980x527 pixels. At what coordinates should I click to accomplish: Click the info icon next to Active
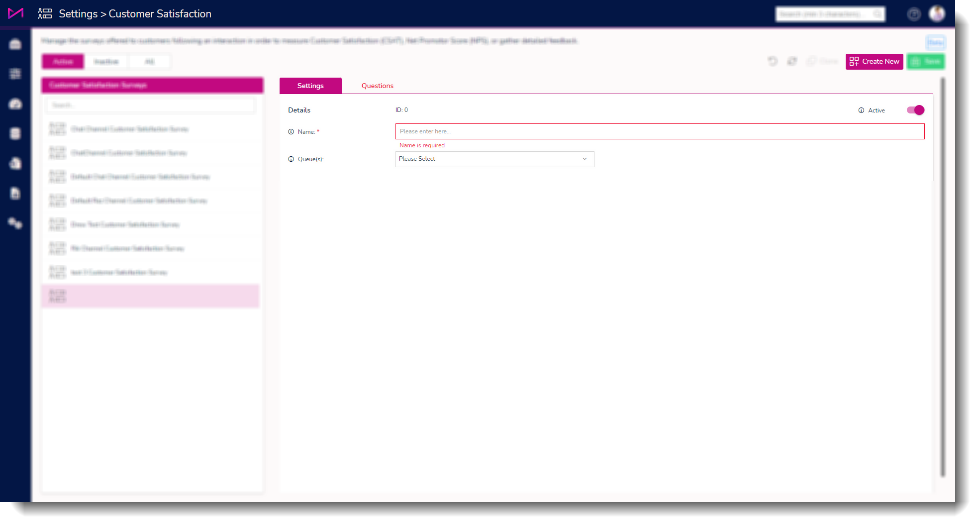tap(861, 110)
